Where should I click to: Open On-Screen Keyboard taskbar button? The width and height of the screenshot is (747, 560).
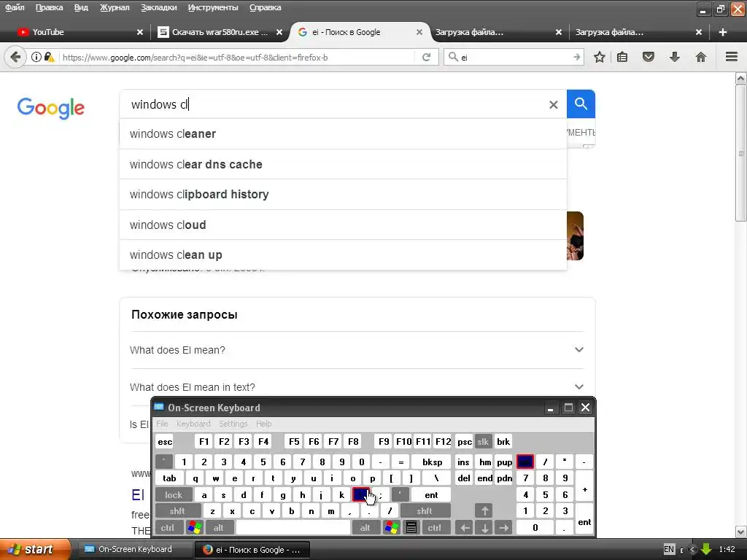[x=134, y=550]
